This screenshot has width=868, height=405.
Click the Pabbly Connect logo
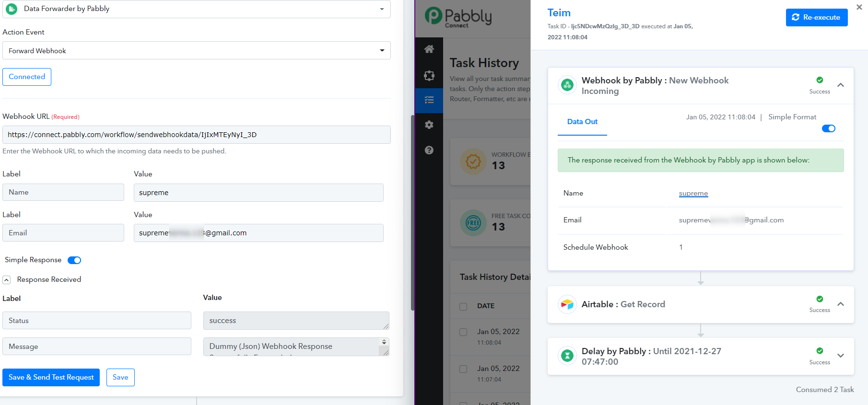click(458, 18)
